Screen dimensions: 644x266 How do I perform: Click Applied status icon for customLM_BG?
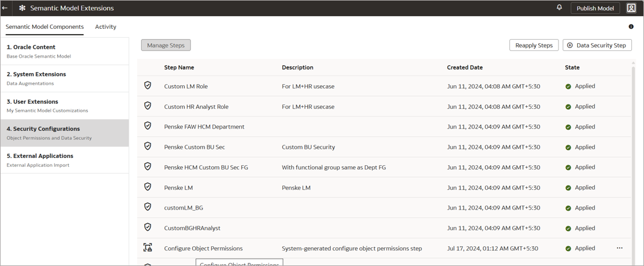point(568,208)
